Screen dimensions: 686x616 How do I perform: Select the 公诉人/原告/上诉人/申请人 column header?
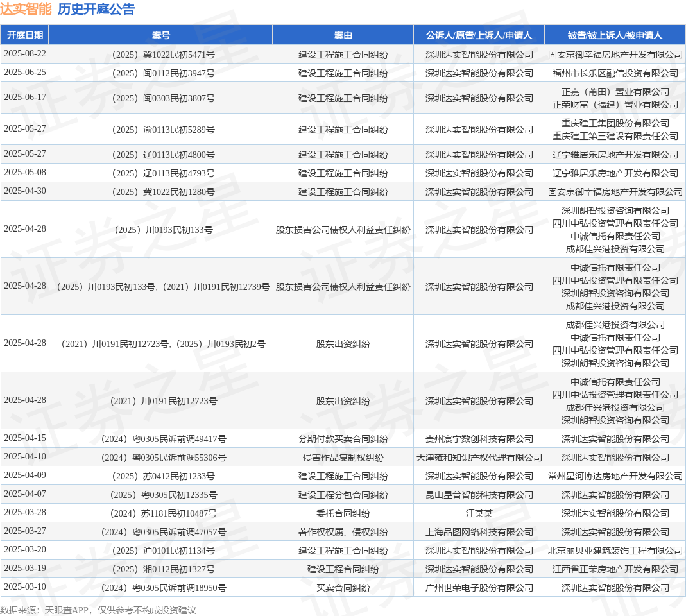coord(479,35)
